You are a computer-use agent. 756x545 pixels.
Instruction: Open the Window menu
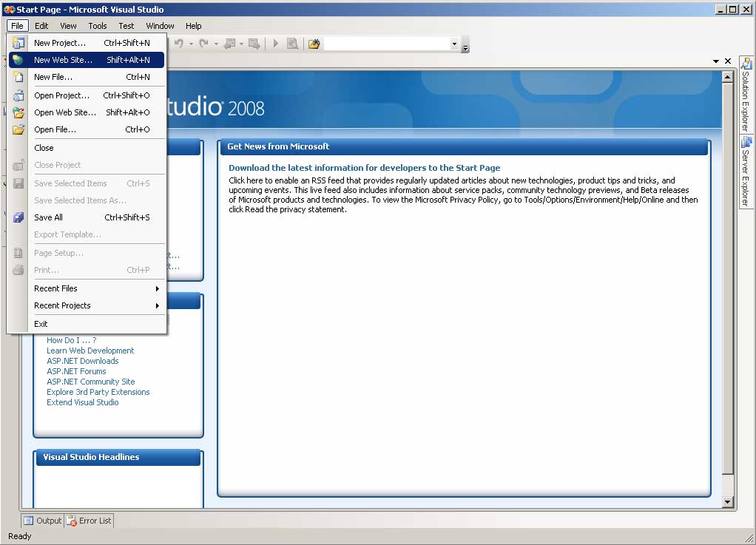(160, 26)
